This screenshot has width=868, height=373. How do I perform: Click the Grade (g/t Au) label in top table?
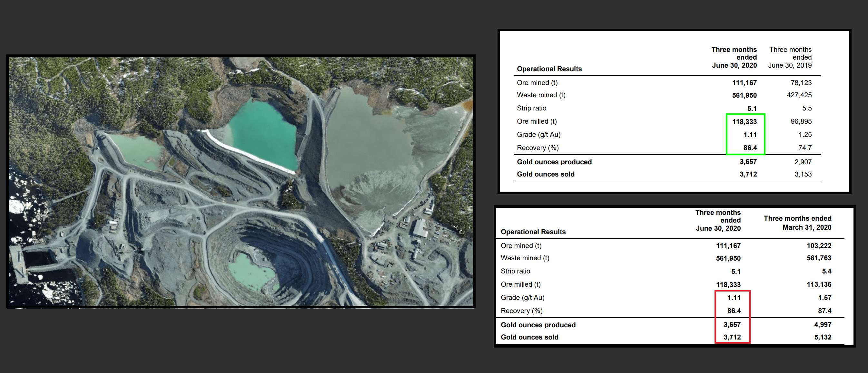(538, 134)
